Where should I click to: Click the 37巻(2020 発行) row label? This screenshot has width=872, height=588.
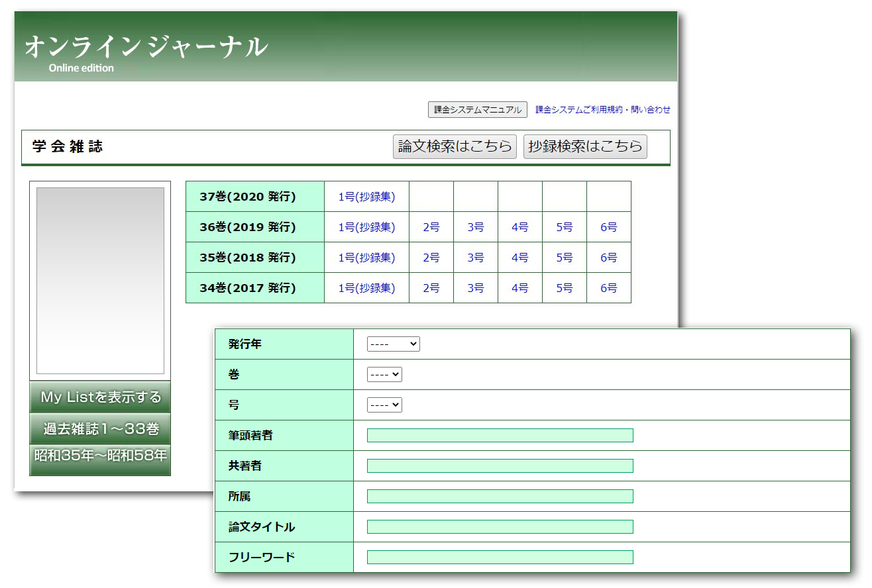(x=248, y=197)
